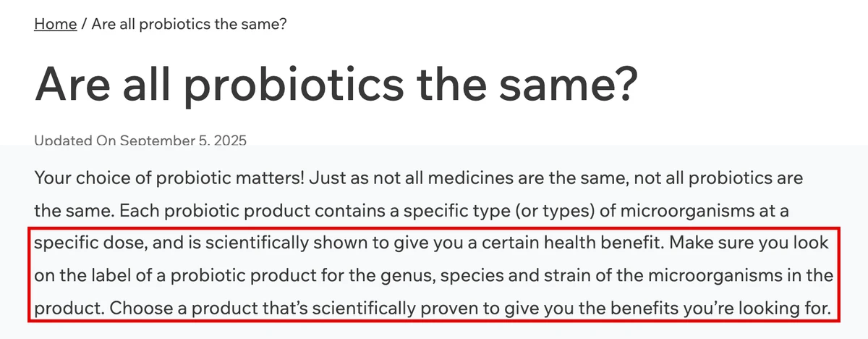Click the parenthetical text '(or types)'
This screenshot has height=339, width=868.
(479, 212)
